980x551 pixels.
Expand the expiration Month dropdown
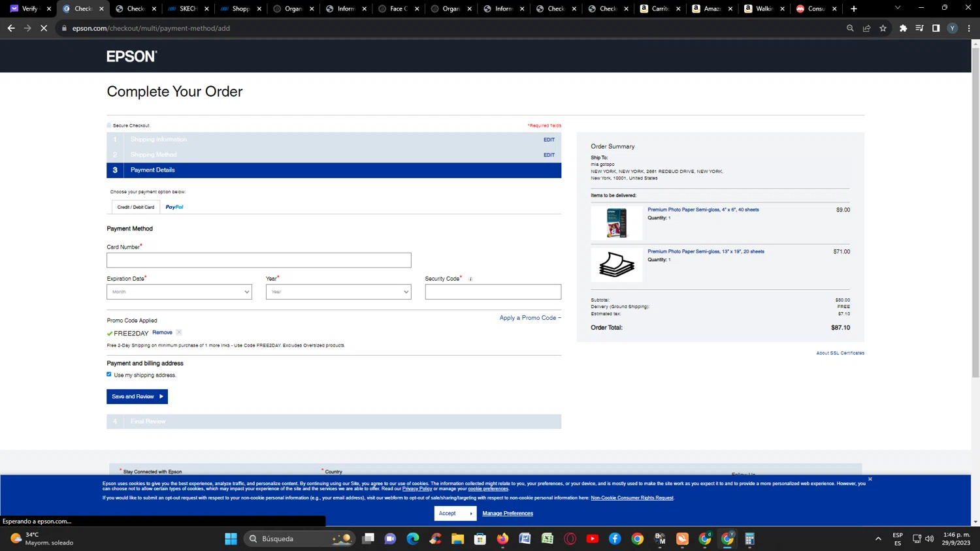179,292
